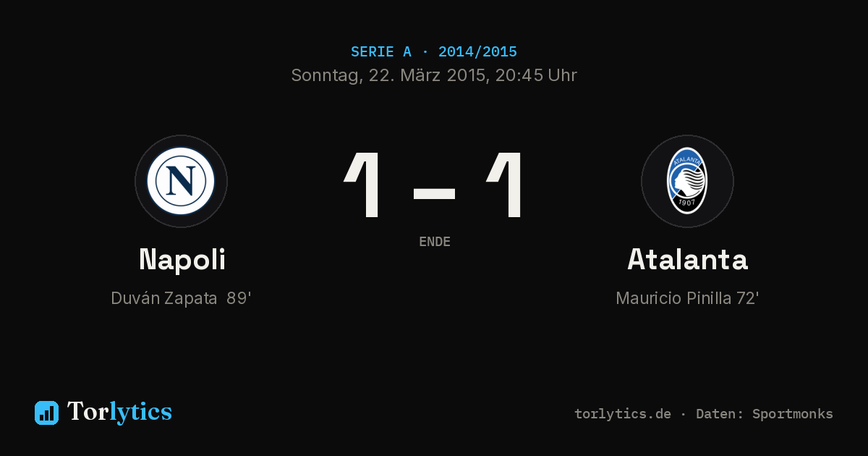The height and width of the screenshot is (456, 868).
Task: Click Atalanta's score digit
Action: pos(506,185)
